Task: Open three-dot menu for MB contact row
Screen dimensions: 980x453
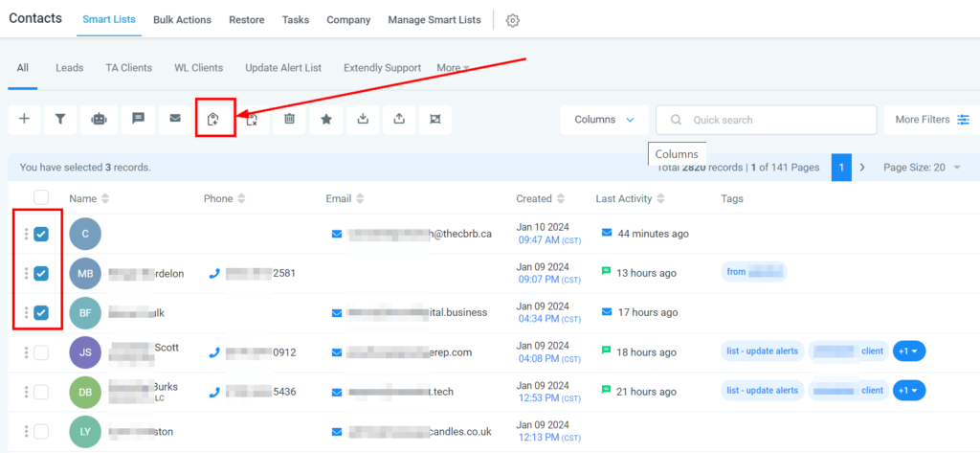Action: click(26, 273)
